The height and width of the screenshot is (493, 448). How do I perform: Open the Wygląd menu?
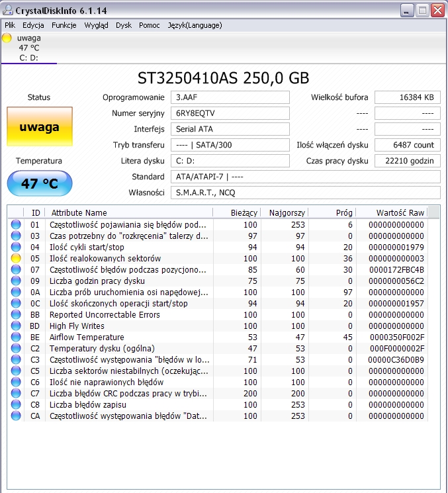(96, 25)
